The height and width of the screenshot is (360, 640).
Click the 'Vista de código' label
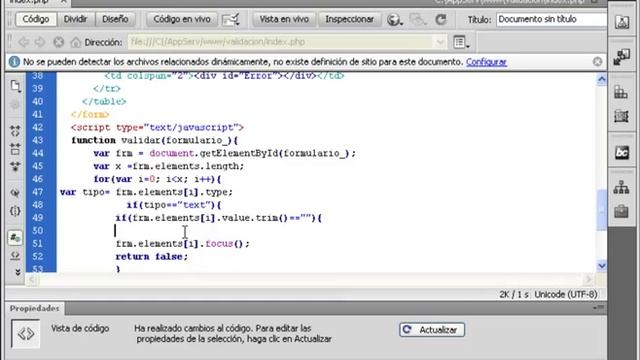[80, 328]
